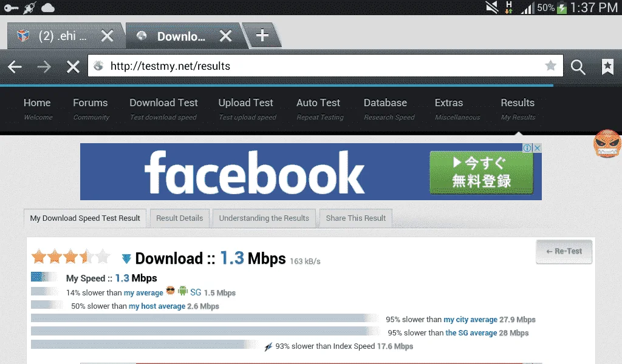Open search with the magnifying glass icon
This screenshot has height=364, width=622.
[578, 67]
